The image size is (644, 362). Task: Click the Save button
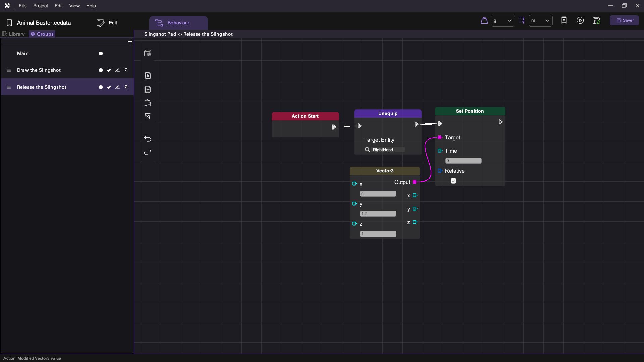coord(624,21)
